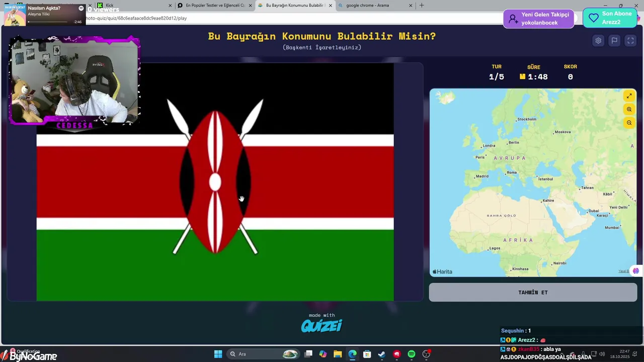Toggle fullscreen mode for the quiz
The height and width of the screenshot is (362, 644).
630,41
